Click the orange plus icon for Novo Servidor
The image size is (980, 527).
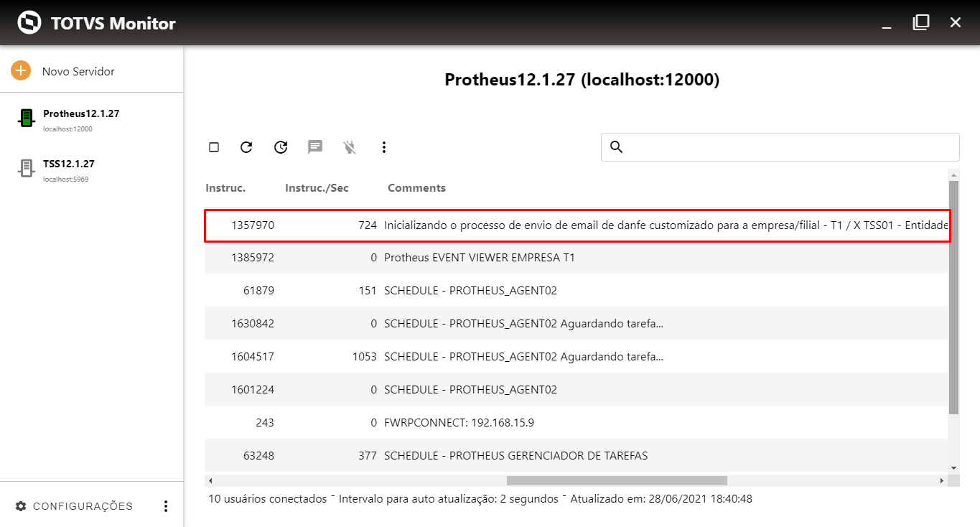pyautogui.click(x=21, y=71)
